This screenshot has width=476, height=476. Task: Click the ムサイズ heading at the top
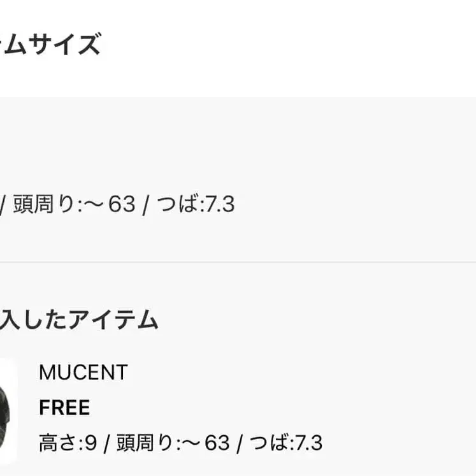pyautogui.click(x=51, y=46)
